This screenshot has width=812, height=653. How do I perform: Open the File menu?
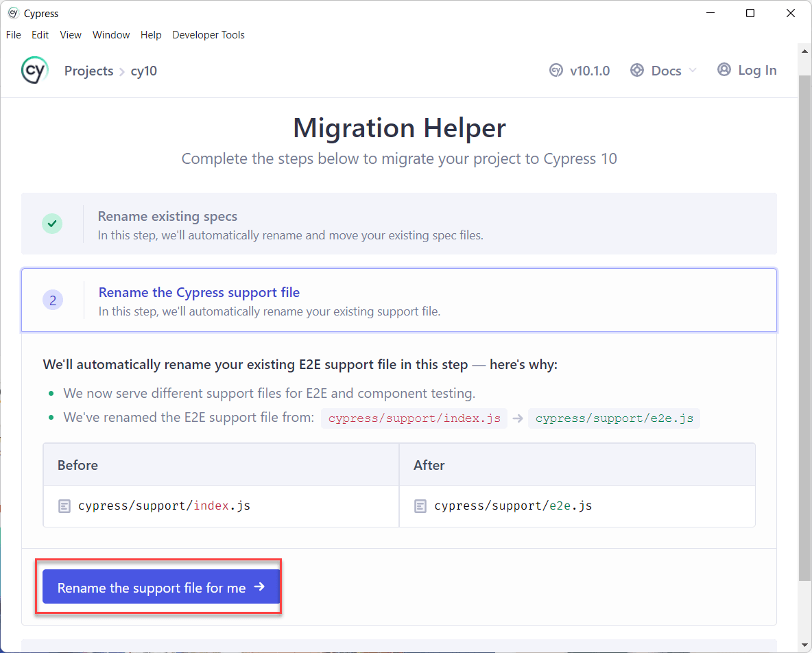coord(14,35)
